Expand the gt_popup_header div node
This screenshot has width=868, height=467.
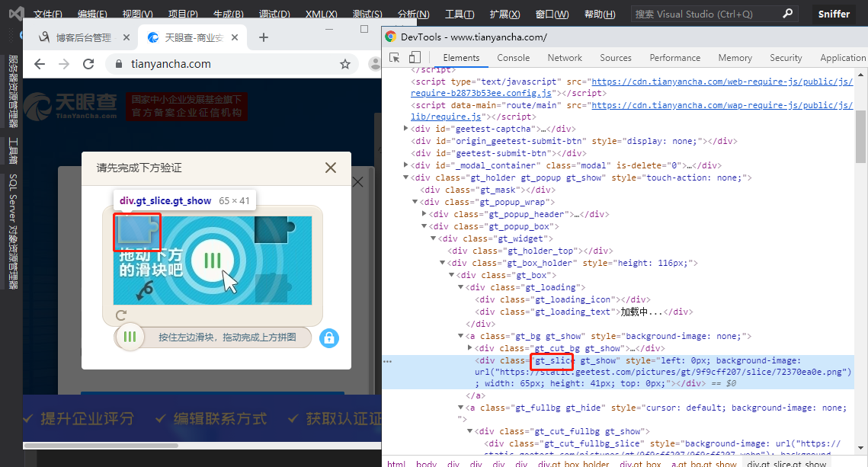point(424,213)
